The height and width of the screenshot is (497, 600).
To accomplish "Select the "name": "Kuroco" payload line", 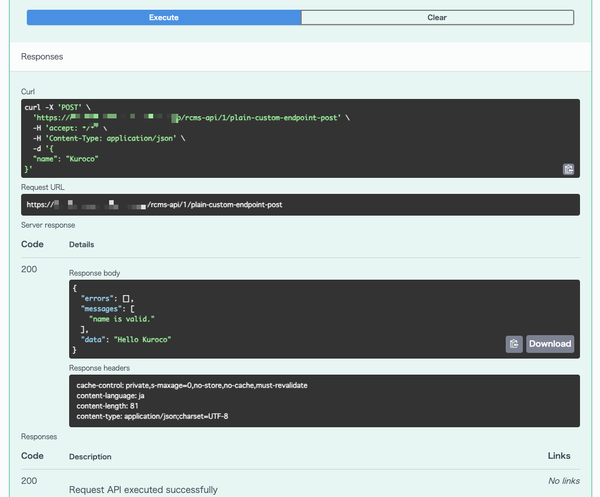I will [x=65, y=159].
